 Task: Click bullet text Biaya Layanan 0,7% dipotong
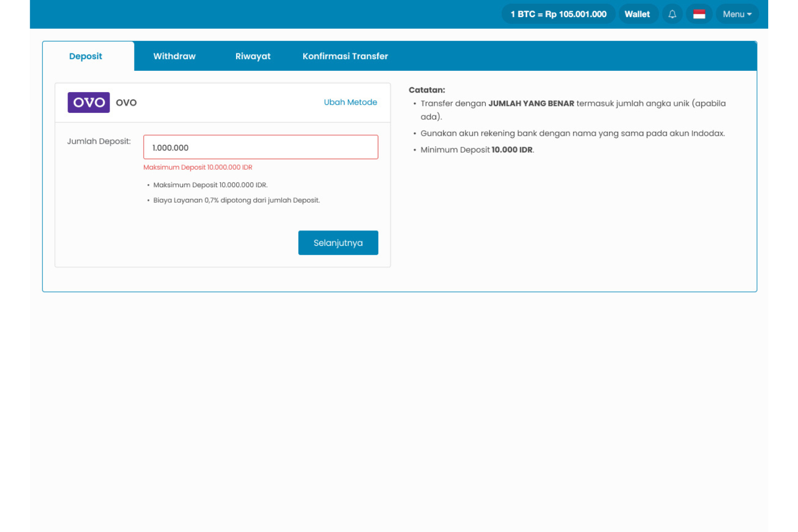click(237, 201)
